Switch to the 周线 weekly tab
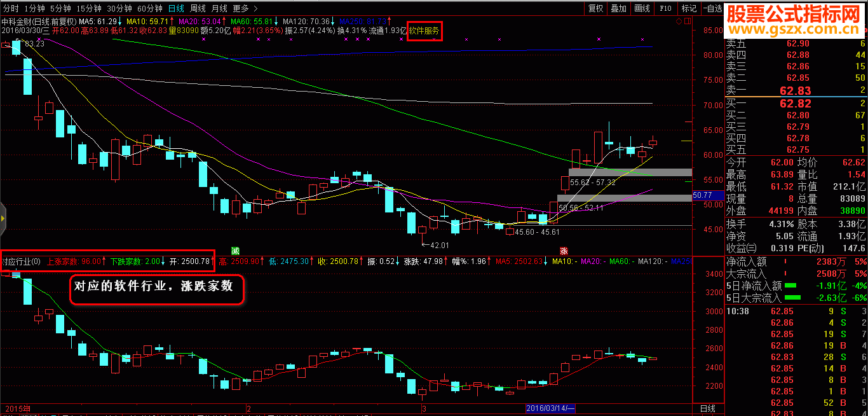This screenshot has height=416, width=868. coord(198,9)
